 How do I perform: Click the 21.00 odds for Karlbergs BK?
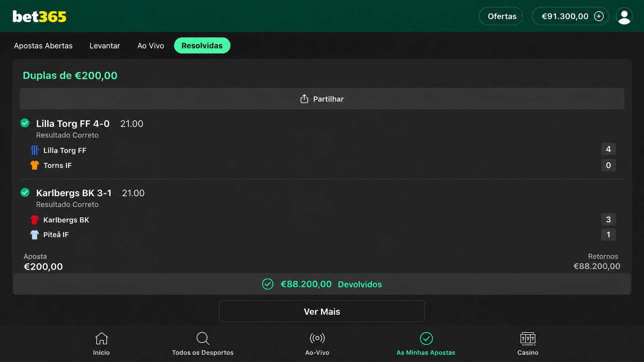click(133, 193)
